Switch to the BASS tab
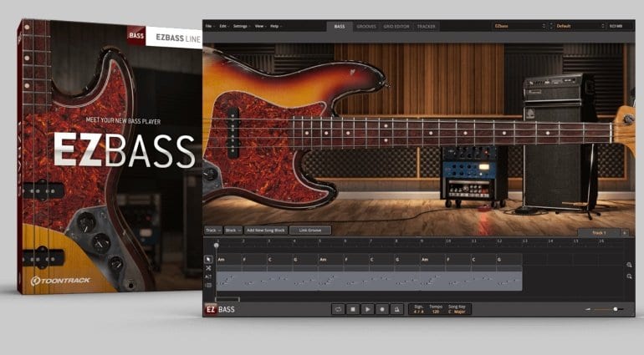The image size is (644, 355). [340, 26]
